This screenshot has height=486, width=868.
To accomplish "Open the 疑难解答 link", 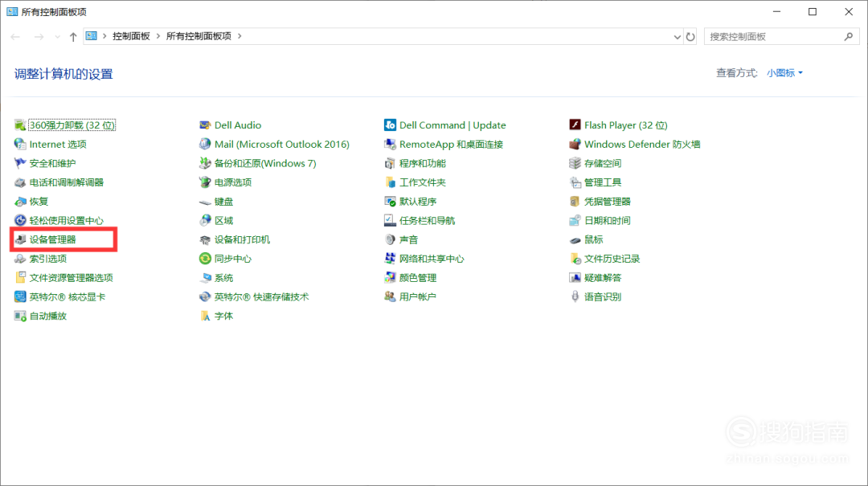I will pyautogui.click(x=603, y=278).
